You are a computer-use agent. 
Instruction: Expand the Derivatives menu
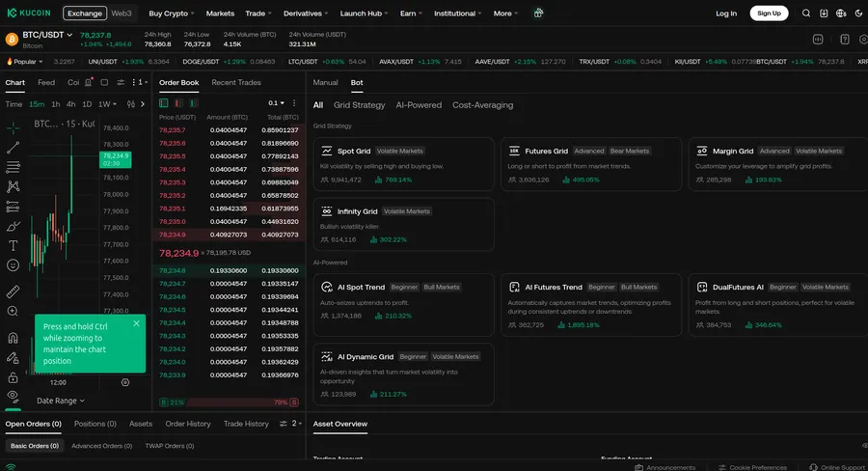(x=306, y=14)
